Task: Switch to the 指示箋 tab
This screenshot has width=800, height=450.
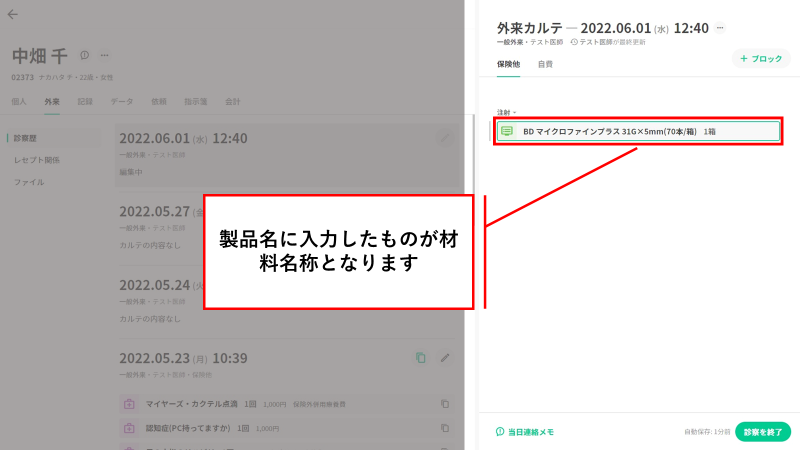Action: (x=196, y=102)
